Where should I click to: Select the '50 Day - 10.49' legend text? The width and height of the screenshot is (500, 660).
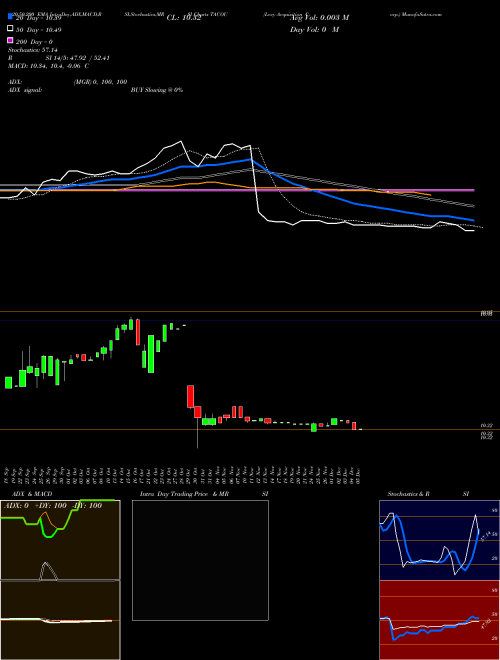pos(38,30)
